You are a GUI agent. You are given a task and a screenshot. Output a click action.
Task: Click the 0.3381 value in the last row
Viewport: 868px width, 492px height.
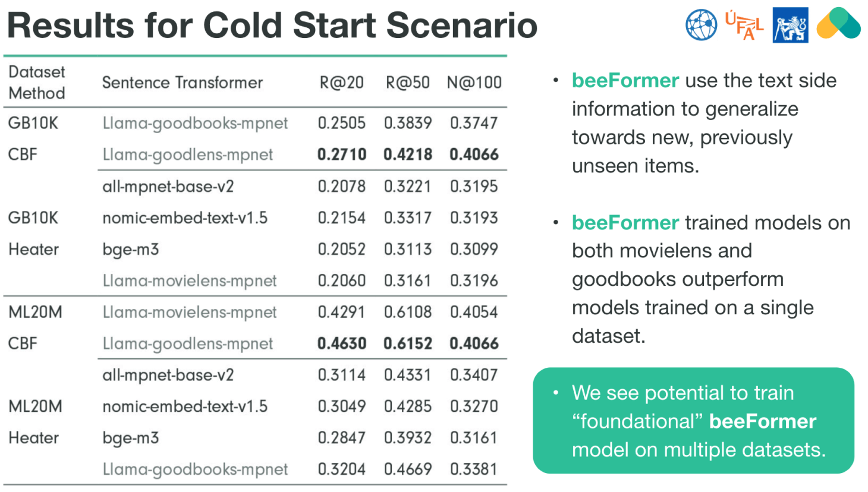(x=473, y=469)
